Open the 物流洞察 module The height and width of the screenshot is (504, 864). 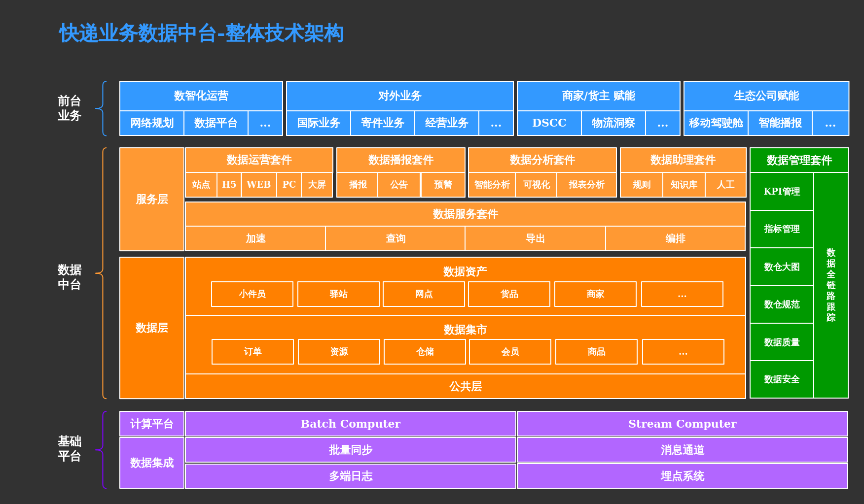613,123
